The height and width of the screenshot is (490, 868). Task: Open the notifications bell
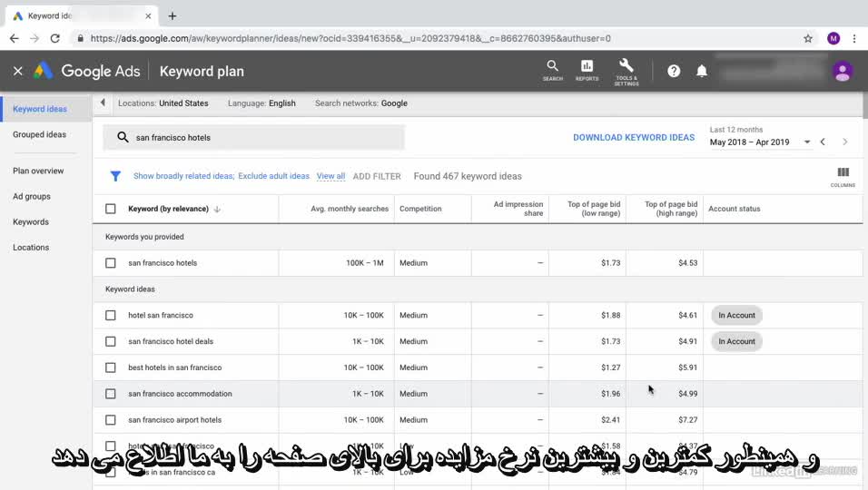(x=702, y=71)
